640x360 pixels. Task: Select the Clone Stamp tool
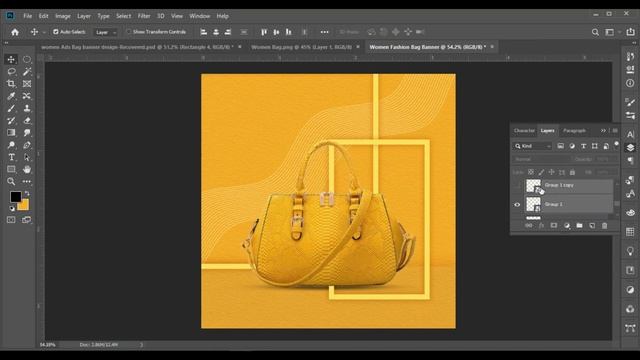[x=27, y=108]
